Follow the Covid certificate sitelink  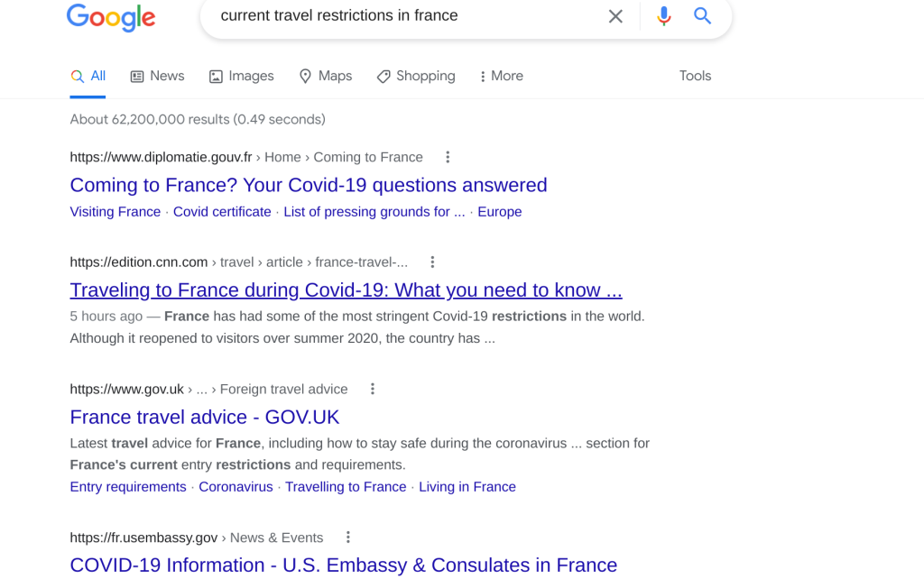click(222, 212)
